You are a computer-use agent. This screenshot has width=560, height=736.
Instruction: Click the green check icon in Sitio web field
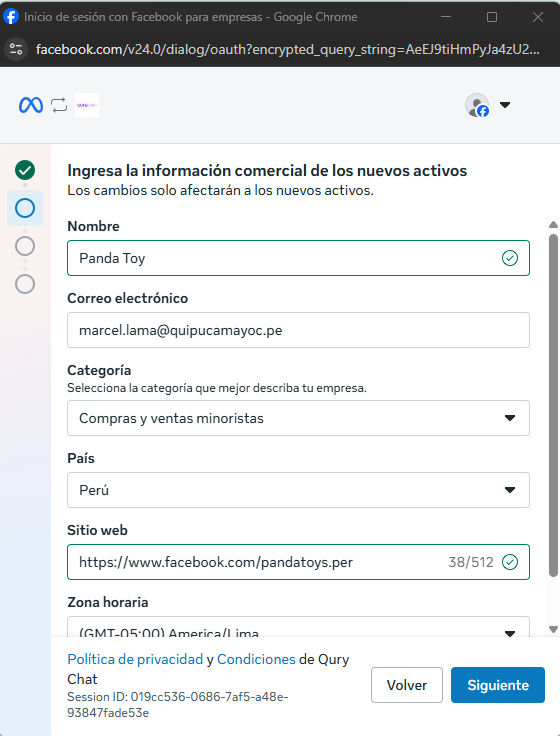click(510, 562)
